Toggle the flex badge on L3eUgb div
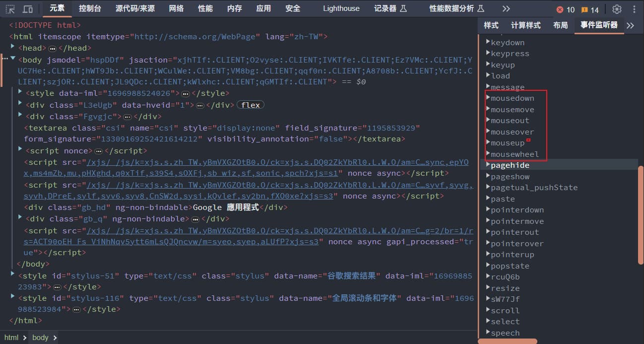Screen dimensions: 644x344 [x=251, y=105]
